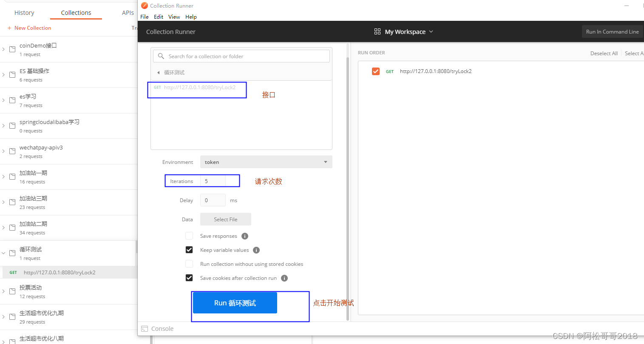Open the Console panel icon at bottom
This screenshot has width=644, height=344.
point(145,329)
